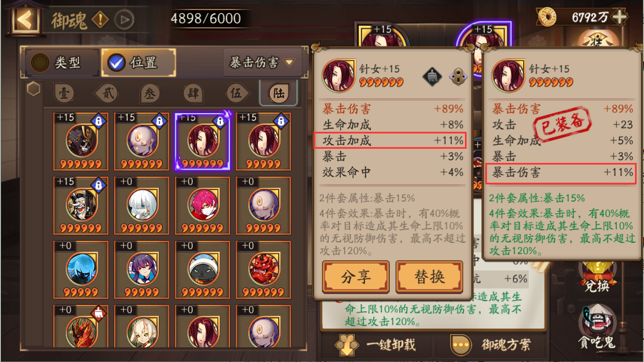Screen dimensions: 644x362
Task: Switch to slot tab 壹
Action: coord(64,93)
